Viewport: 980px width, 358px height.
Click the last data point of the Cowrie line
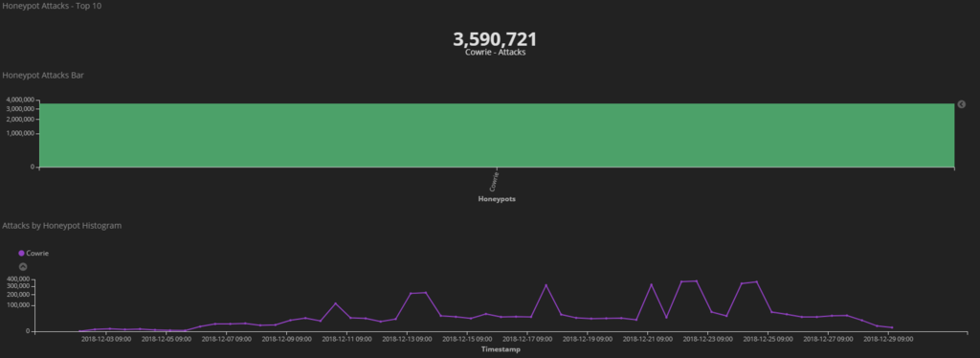click(892, 327)
